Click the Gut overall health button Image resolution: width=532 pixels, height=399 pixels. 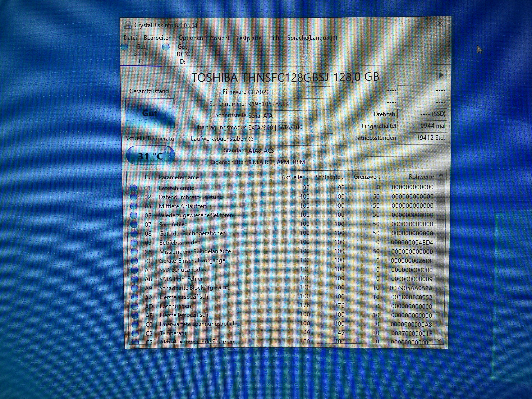pyautogui.click(x=150, y=113)
